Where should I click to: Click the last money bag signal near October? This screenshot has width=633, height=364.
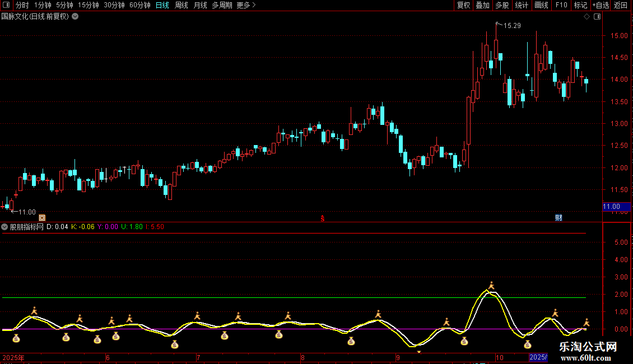click(x=527, y=344)
